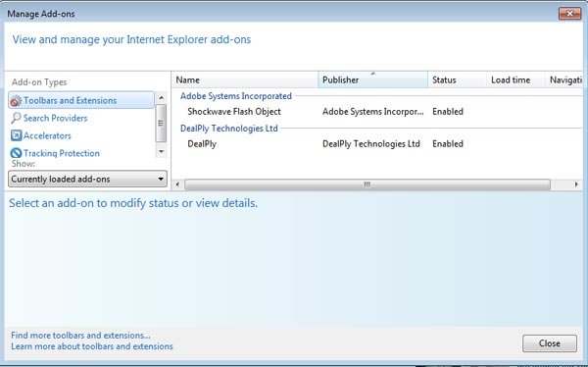The image size is (588, 367).
Task: Sort by the Status column header
Action: (457, 80)
